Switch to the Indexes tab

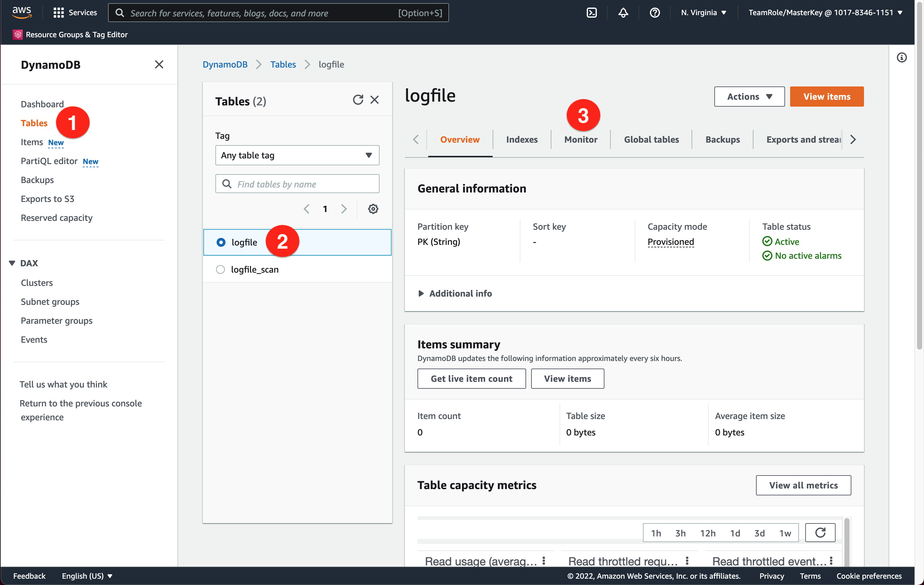(522, 139)
